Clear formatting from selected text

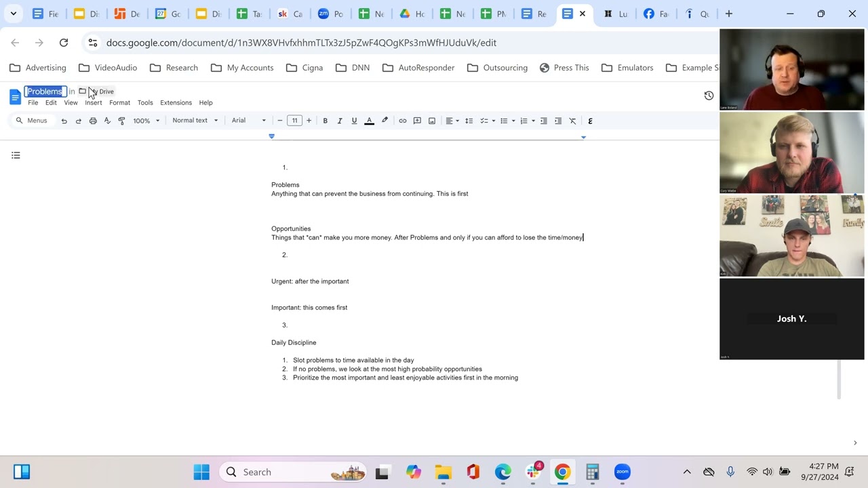572,121
